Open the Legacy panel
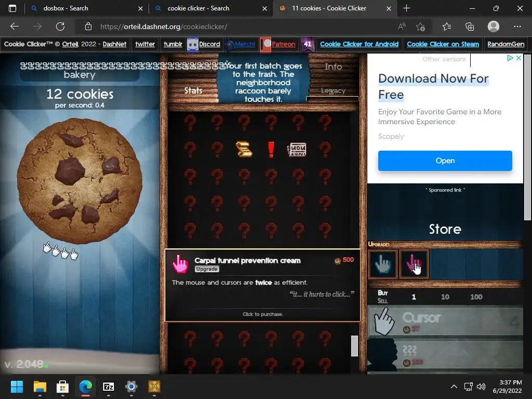The height and width of the screenshot is (399, 532). tap(333, 90)
